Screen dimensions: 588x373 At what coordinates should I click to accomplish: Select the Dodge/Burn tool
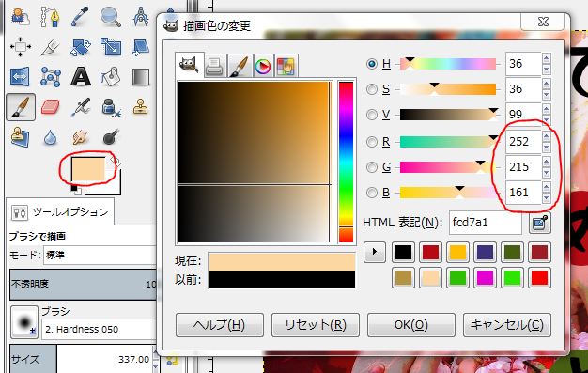click(x=110, y=137)
